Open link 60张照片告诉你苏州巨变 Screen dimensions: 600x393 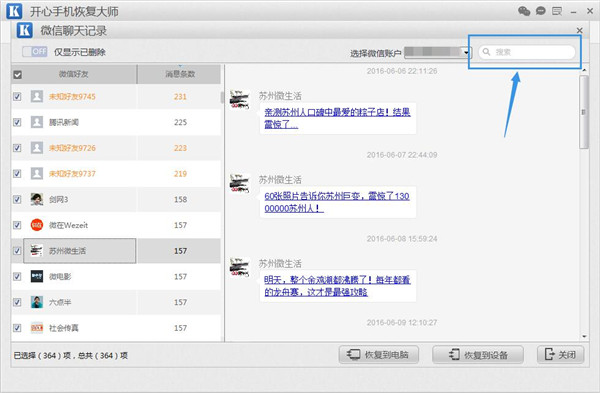coord(337,202)
